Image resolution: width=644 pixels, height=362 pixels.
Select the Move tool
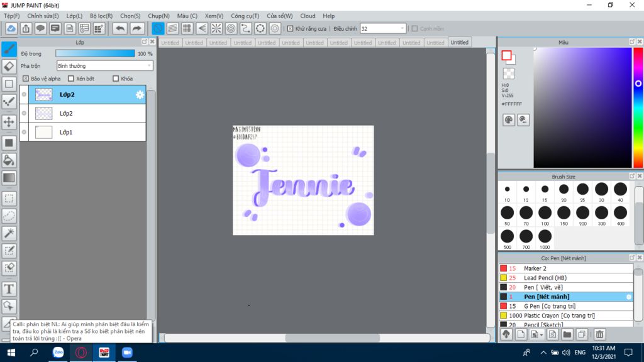(x=9, y=122)
